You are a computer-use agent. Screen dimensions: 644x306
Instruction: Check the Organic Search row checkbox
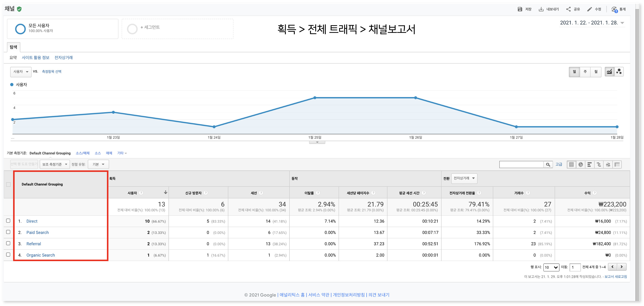coord(8,255)
